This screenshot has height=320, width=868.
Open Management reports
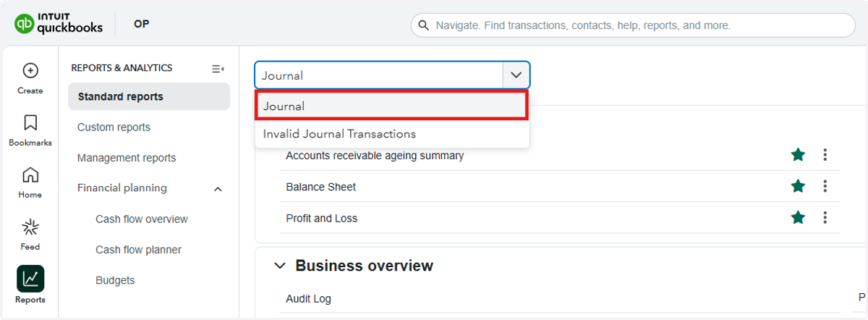[x=127, y=158]
